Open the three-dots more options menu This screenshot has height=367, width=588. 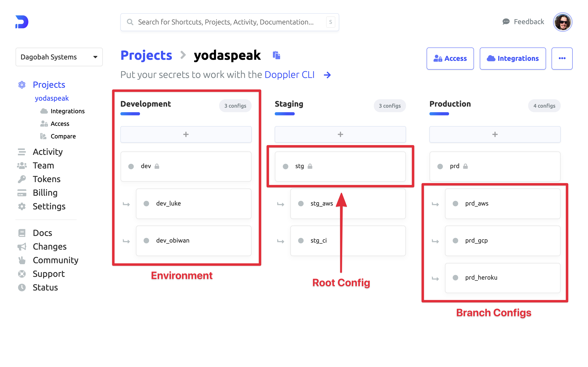(562, 59)
